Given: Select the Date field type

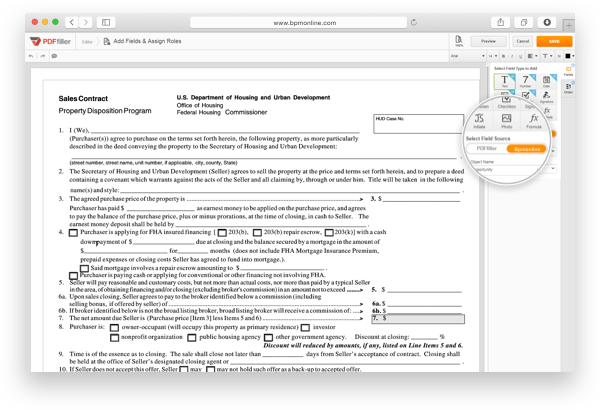Looking at the screenshot, I should click(x=546, y=81).
